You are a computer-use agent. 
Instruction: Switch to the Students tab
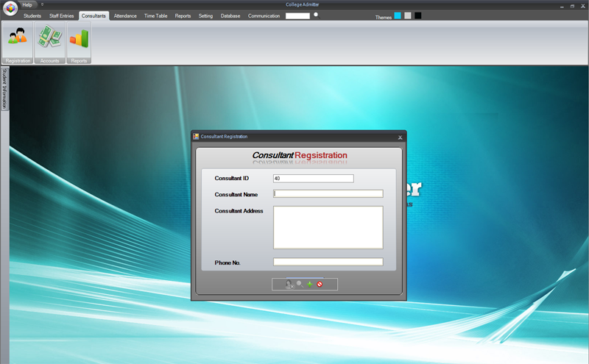pyautogui.click(x=32, y=15)
